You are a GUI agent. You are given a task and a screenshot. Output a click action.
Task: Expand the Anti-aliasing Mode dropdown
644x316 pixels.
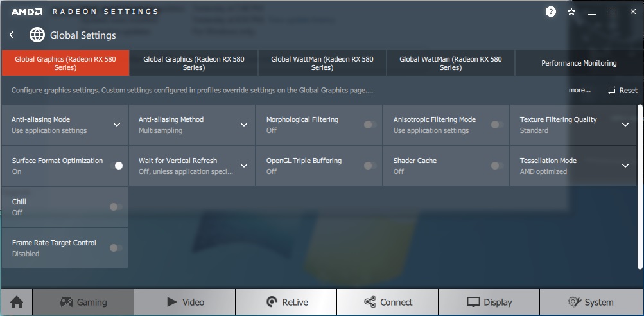coord(116,125)
